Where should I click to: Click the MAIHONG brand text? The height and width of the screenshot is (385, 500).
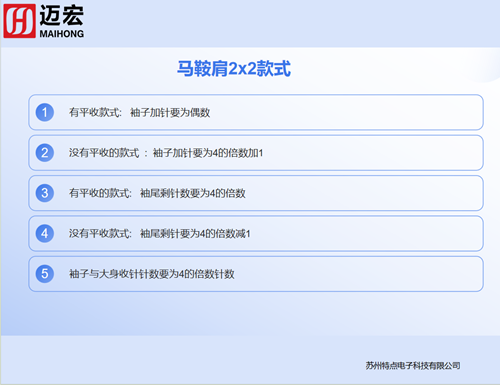tap(62, 34)
